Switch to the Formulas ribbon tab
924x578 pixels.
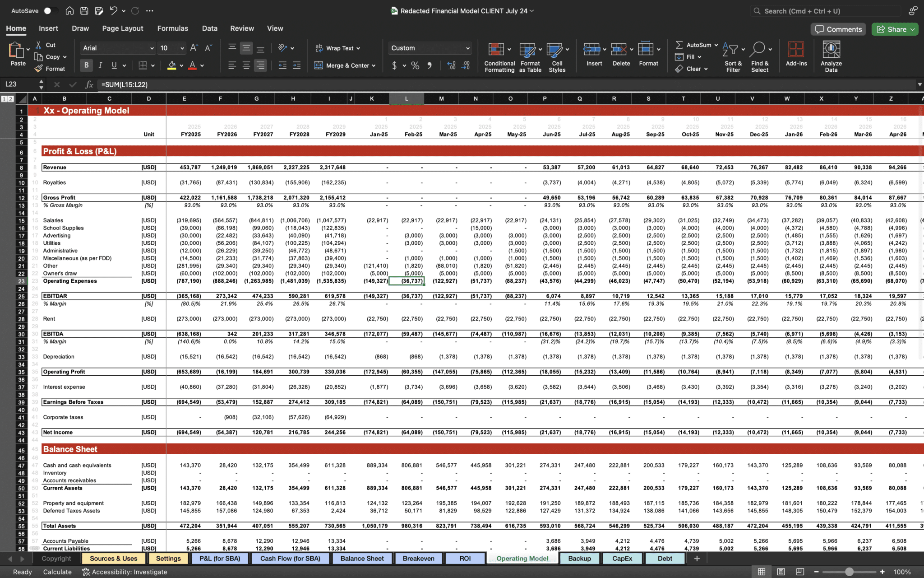(172, 28)
